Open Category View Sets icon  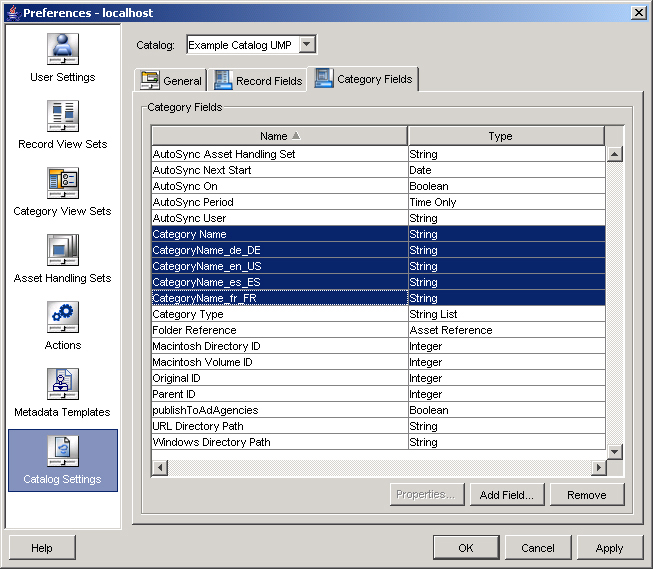tap(62, 183)
